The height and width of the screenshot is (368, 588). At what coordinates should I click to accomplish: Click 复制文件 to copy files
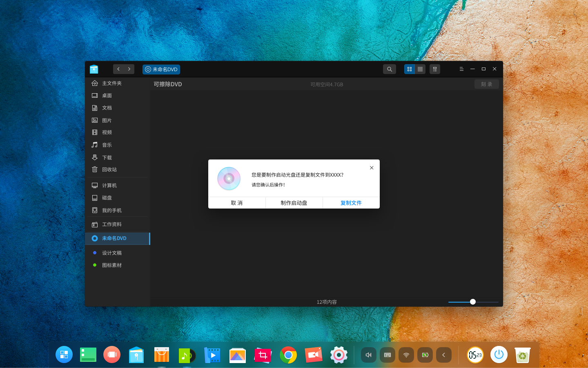(x=351, y=203)
